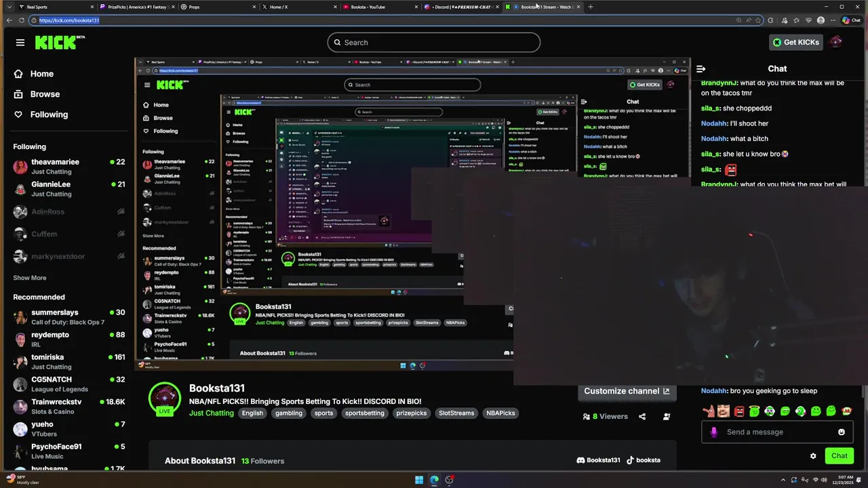The height and width of the screenshot is (488, 868).
Task: Click green Chat send button
Action: click(x=840, y=455)
